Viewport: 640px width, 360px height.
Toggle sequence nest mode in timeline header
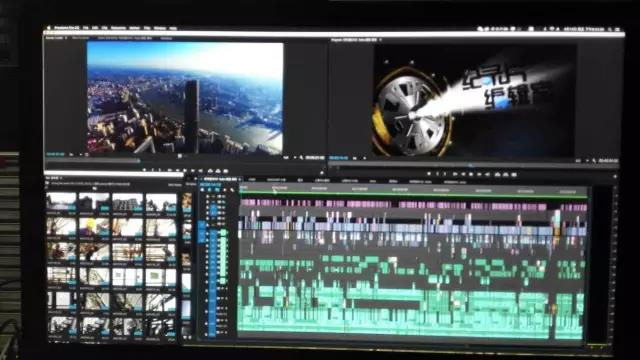pyautogui.click(x=202, y=190)
